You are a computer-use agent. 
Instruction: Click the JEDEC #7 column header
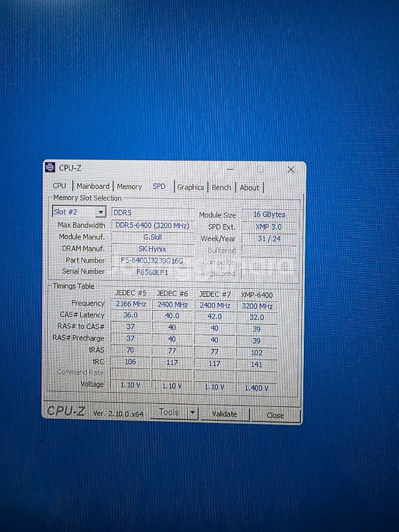tap(215, 294)
